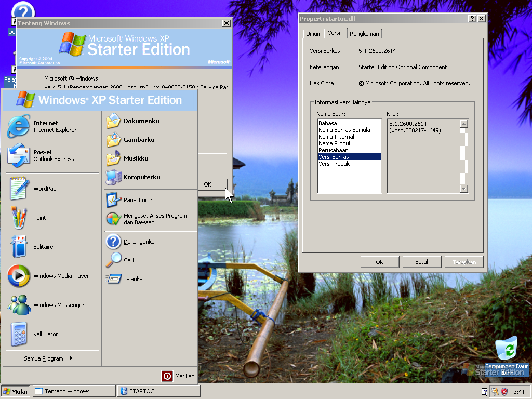The image size is (532, 399).
Task: Open Dukunganku help icon
Action: pos(113,242)
